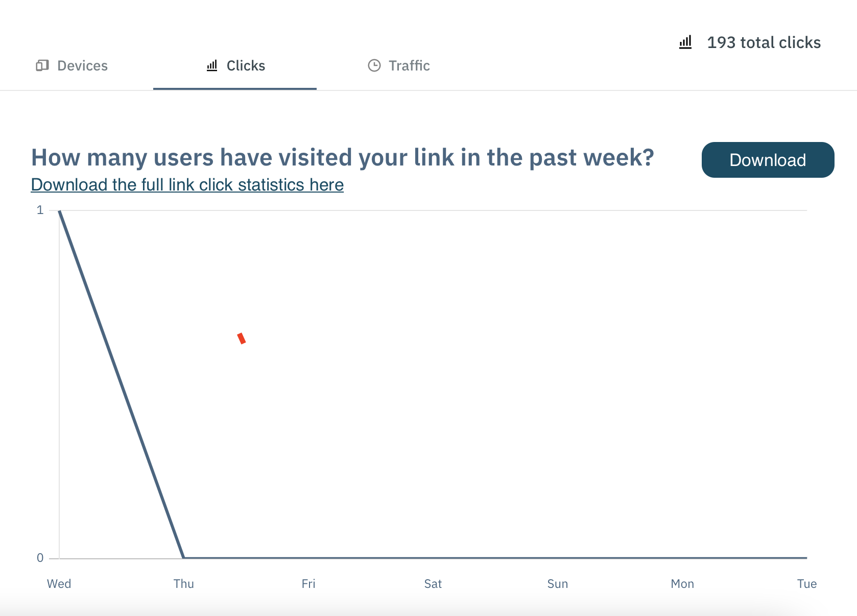The image size is (857, 616).
Task: Click the bar chart icon beside Clicks
Action: click(x=212, y=65)
